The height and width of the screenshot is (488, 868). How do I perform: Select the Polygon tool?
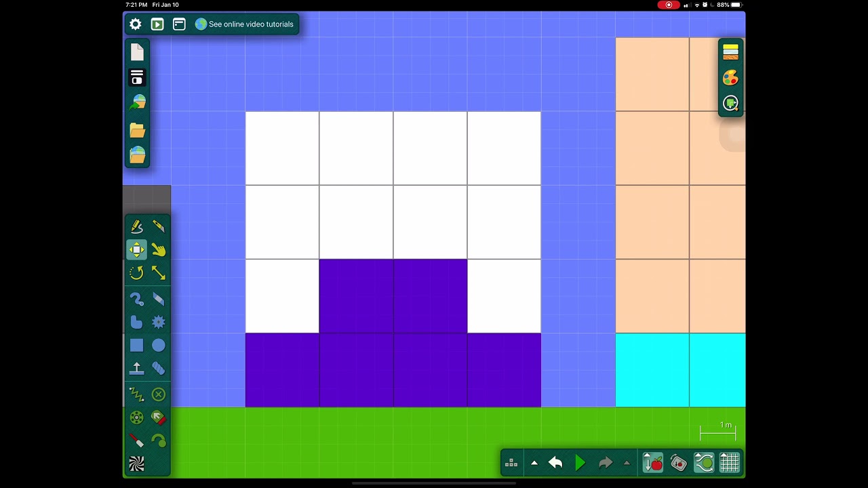coord(137,322)
